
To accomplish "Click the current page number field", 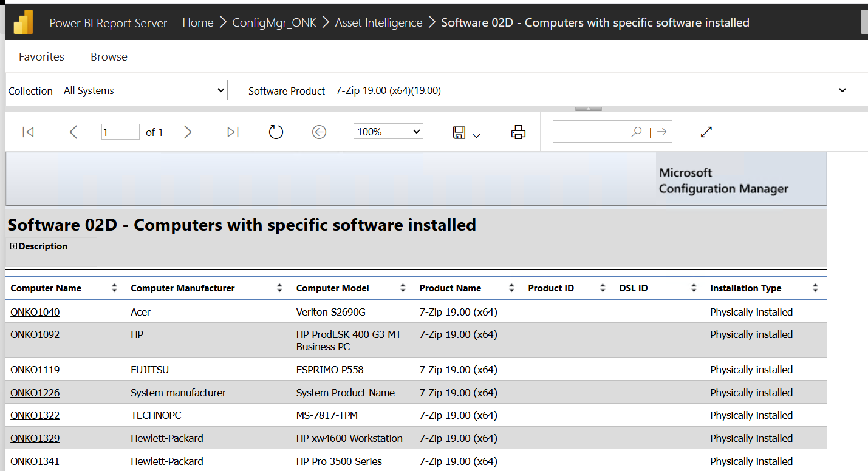I will [x=120, y=132].
